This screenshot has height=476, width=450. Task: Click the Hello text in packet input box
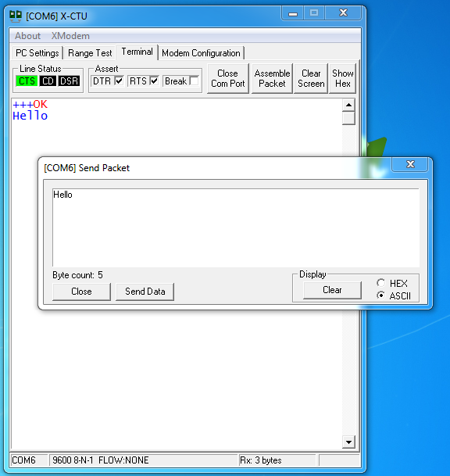62,195
